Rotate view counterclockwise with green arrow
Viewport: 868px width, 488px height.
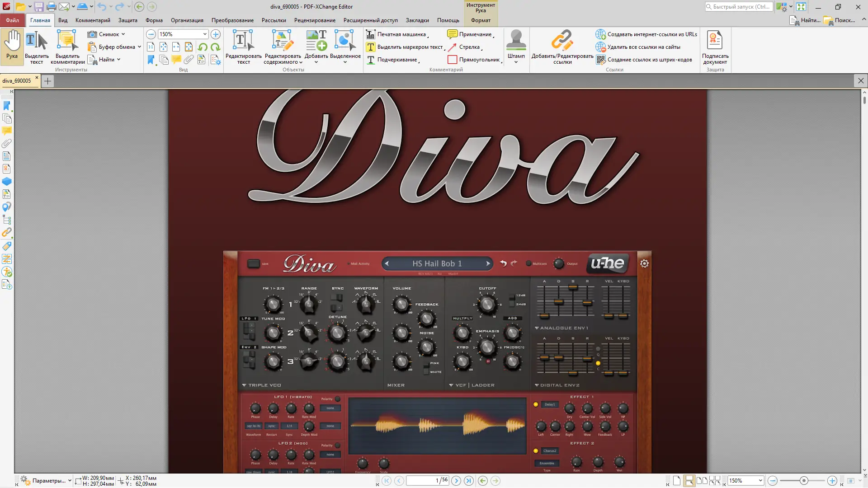[203, 47]
